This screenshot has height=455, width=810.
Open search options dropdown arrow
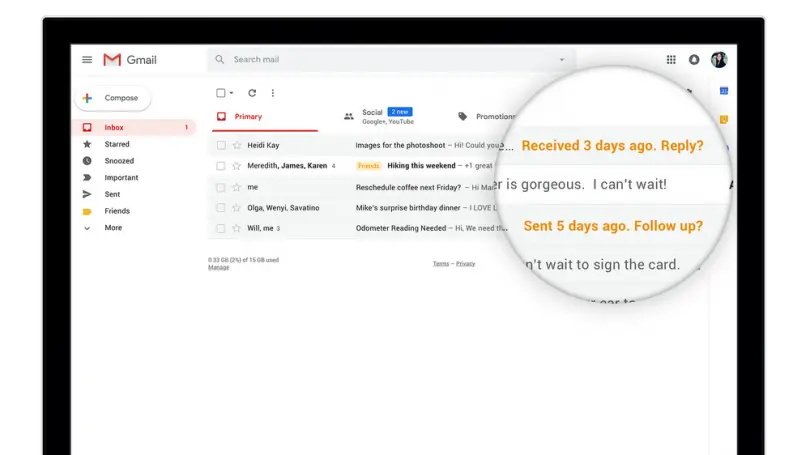562,59
